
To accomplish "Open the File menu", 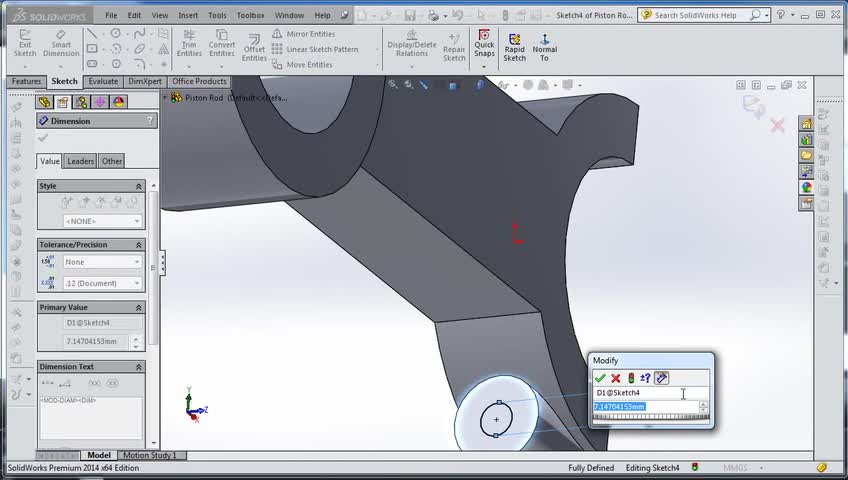I will click(x=111, y=15).
